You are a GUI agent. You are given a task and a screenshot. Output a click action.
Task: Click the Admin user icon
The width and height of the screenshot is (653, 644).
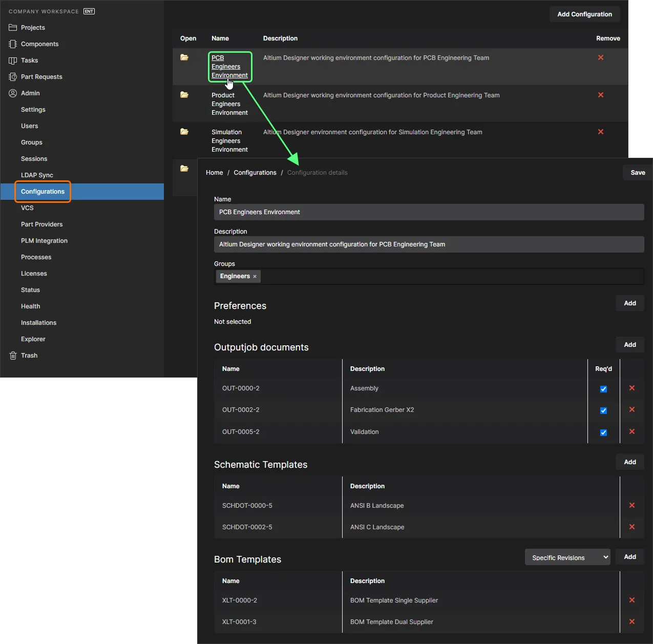[13, 93]
